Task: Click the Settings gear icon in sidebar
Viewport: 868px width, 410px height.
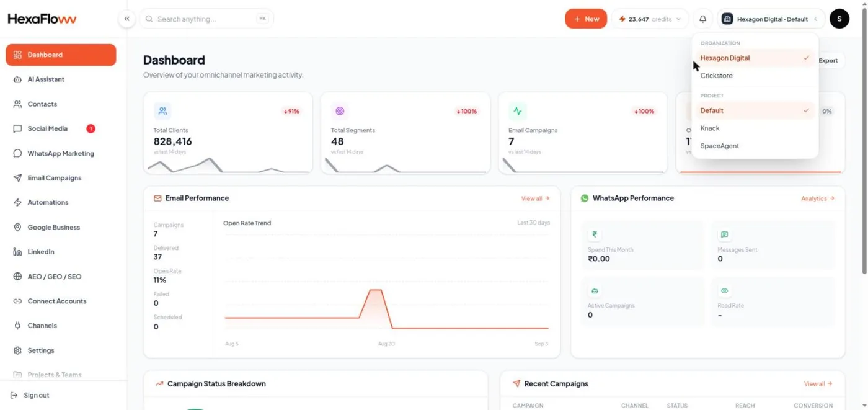Action: click(17, 350)
